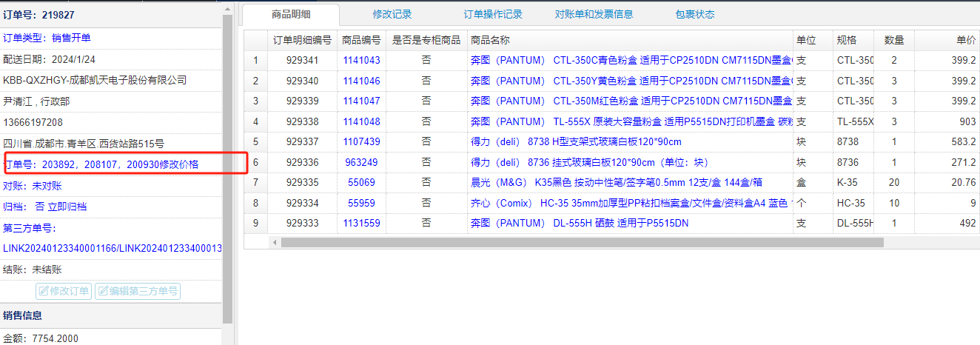Select order detail cell 929333
980x345 pixels.
302,223
